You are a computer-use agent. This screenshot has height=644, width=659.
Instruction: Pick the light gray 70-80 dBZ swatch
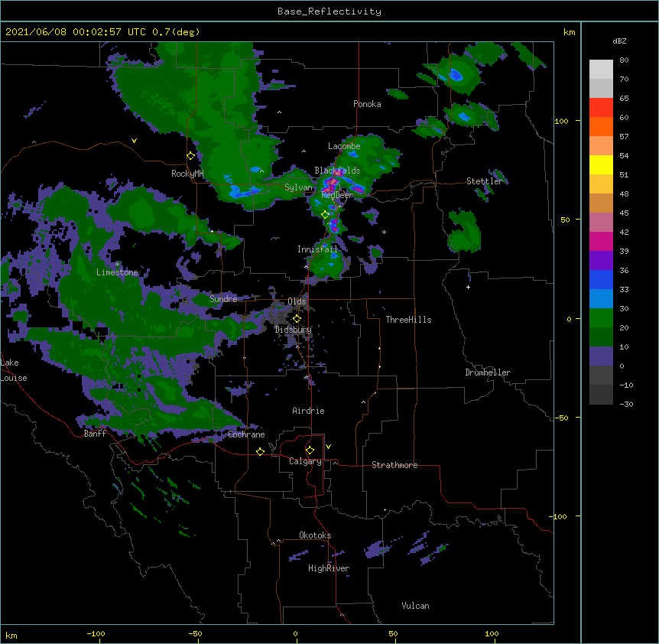click(601, 70)
